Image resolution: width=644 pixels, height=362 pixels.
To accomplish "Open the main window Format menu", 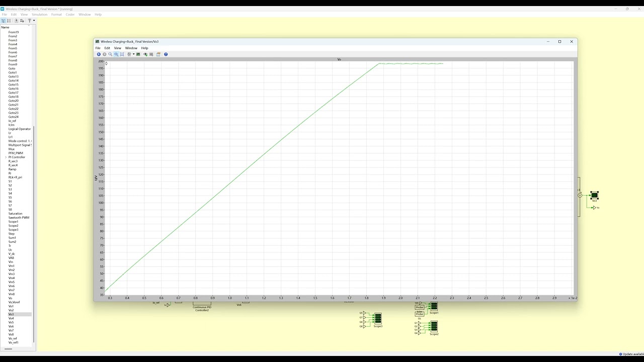I will click(x=56, y=15).
